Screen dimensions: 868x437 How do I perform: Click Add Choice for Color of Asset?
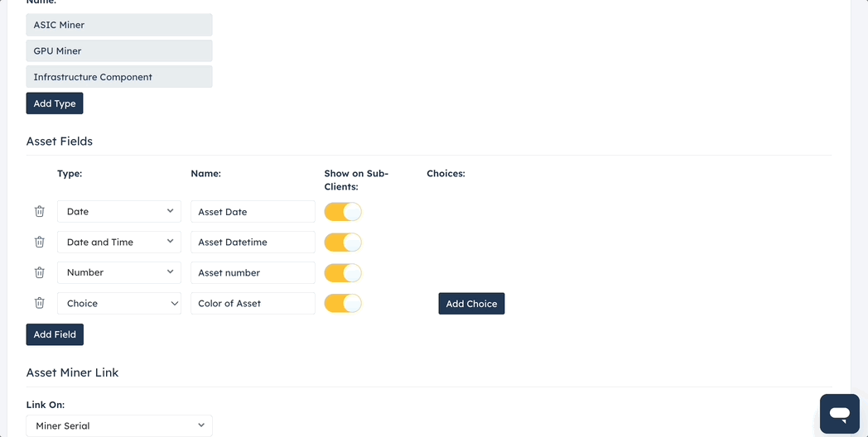(x=471, y=303)
